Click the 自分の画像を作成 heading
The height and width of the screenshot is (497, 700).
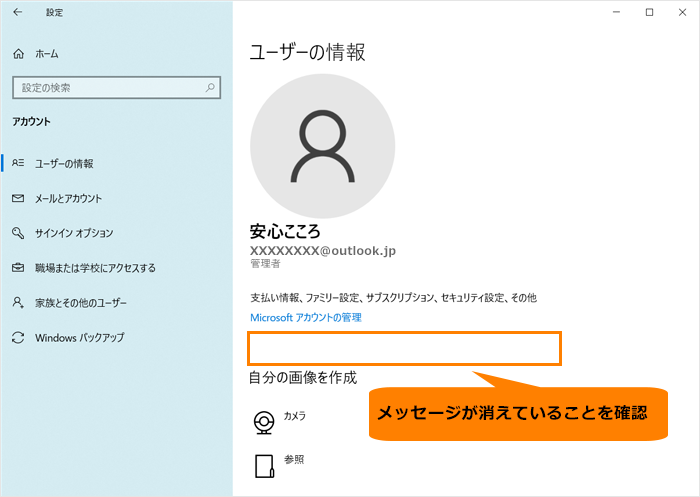pos(303,378)
